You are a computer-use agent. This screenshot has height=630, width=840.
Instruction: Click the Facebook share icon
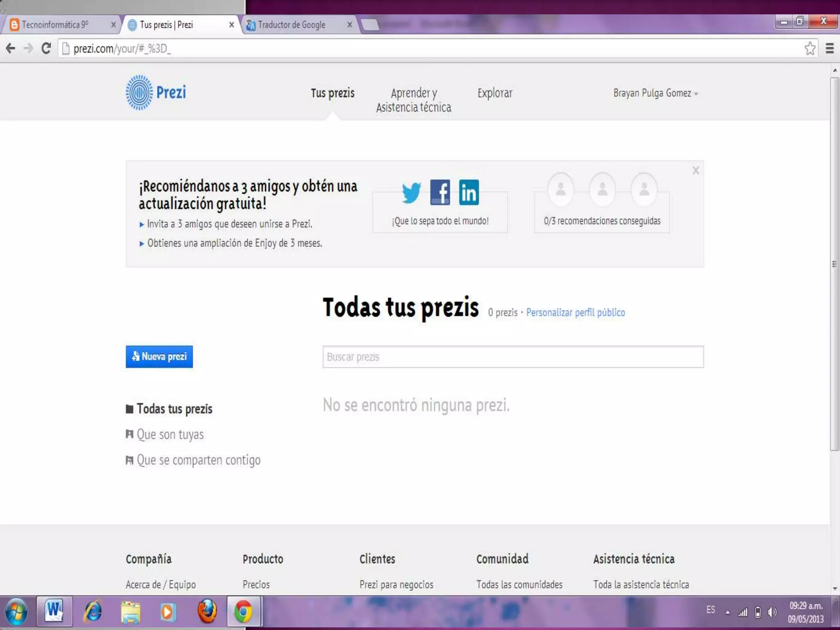(x=440, y=192)
